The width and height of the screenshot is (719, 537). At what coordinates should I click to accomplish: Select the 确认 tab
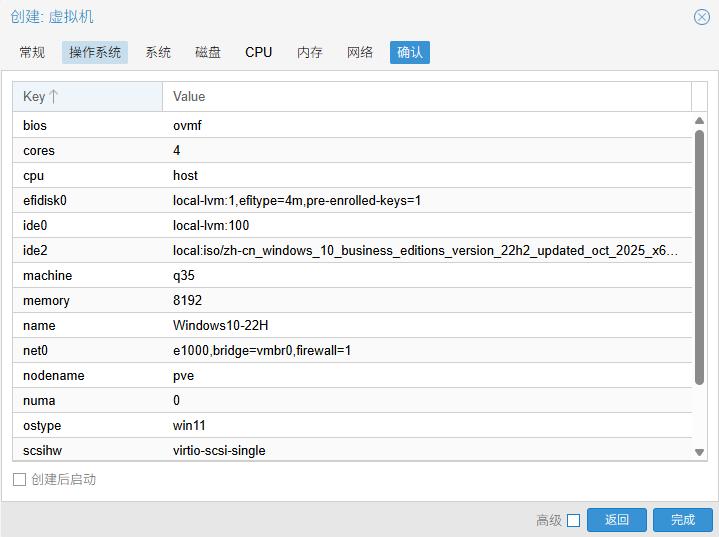410,52
